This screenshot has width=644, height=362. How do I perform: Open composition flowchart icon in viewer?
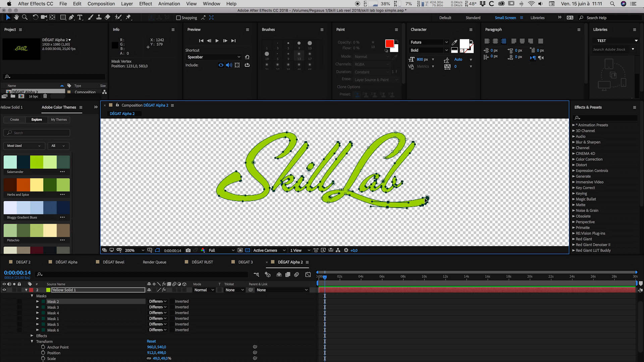(338, 250)
